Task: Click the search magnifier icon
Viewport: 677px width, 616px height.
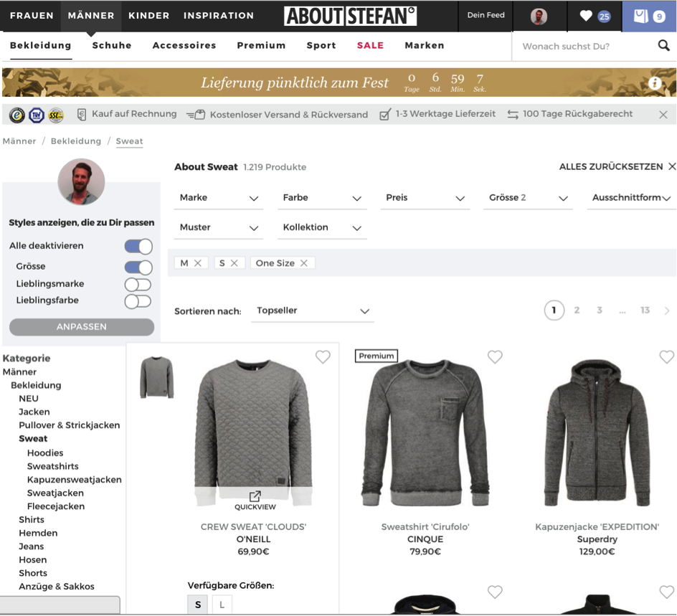Action: tap(663, 45)
